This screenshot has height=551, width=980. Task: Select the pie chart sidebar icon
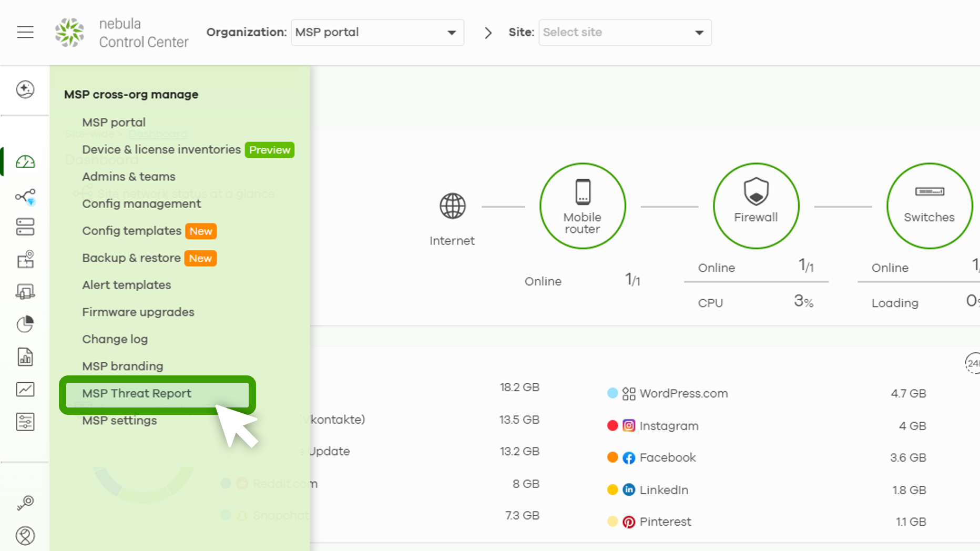(x=25, y=324)
